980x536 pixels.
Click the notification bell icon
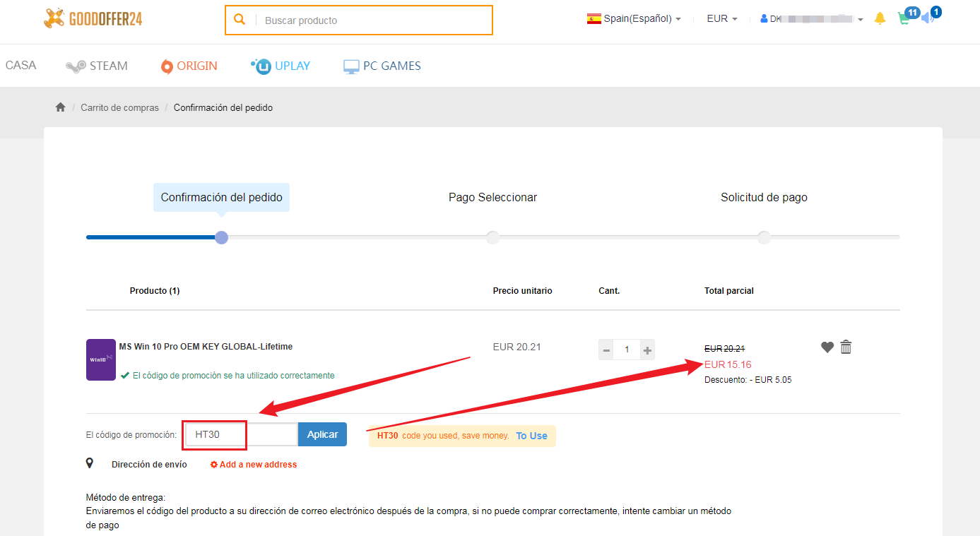pos(880,18)
